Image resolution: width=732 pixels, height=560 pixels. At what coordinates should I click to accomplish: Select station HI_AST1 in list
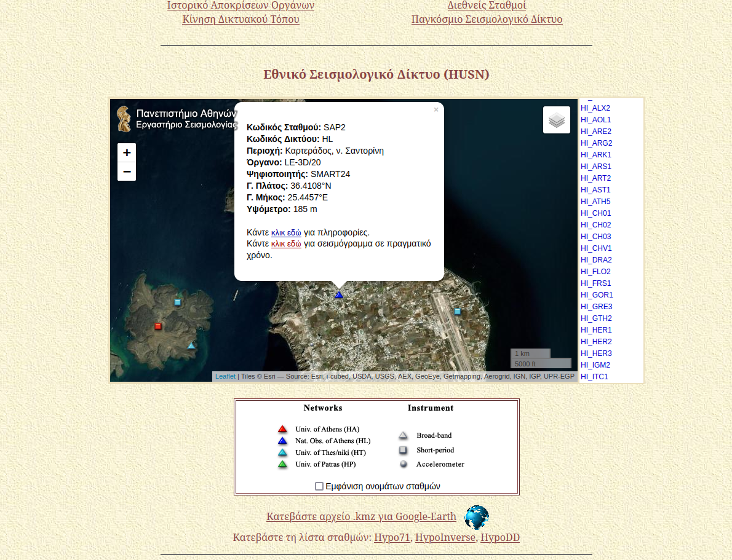click(595, 189)
